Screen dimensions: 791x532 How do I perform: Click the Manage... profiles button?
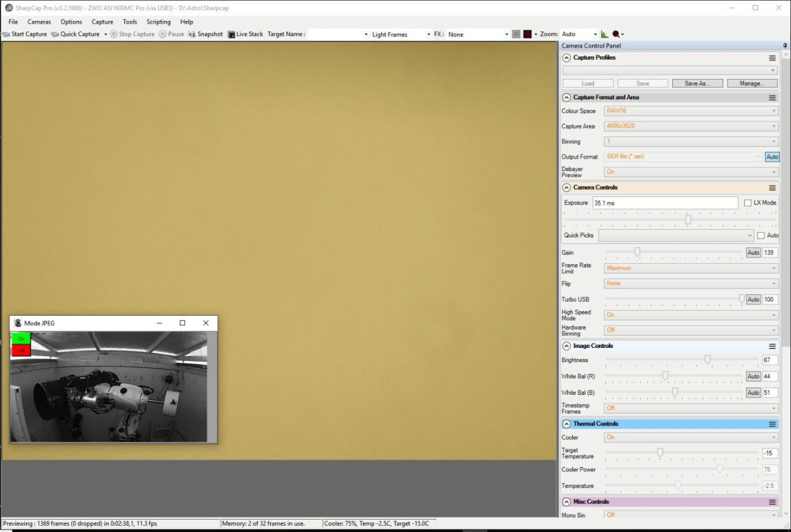coord(751,83)
